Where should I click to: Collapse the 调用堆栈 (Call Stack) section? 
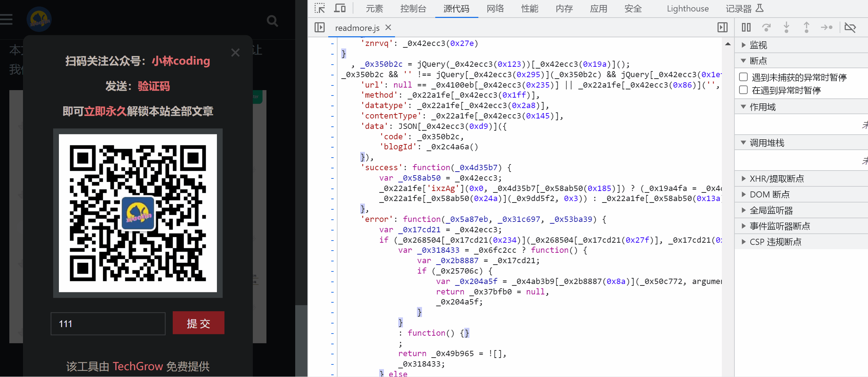pyautogui.click(x=801, y=143)
